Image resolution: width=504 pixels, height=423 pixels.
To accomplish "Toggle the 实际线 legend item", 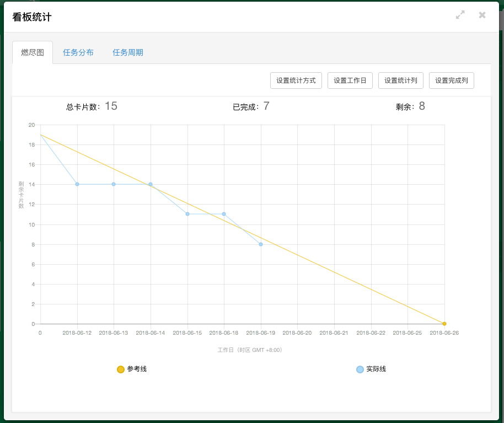I will 371,369.
